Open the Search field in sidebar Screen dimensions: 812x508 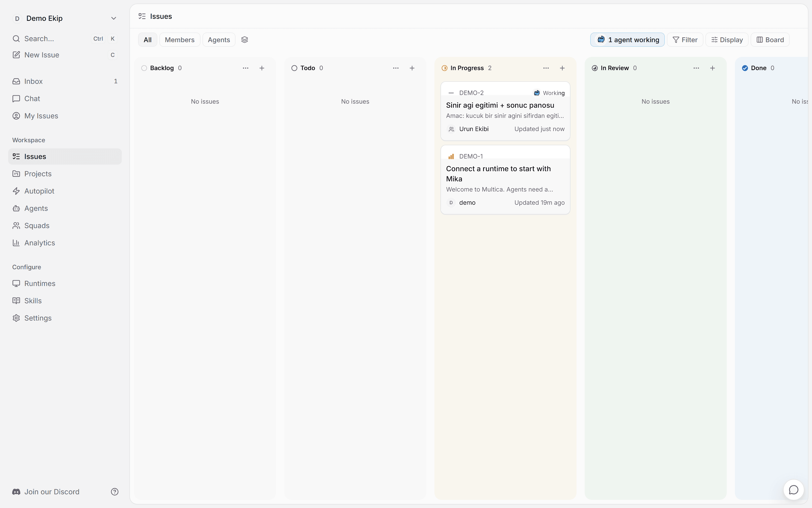[65, 39]
